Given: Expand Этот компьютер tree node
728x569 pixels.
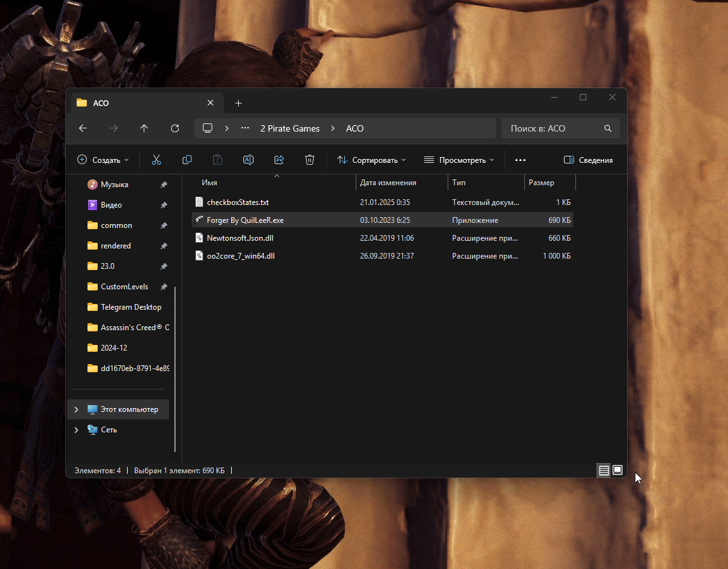Looking at the screenshot, I should tap(77, 409).
